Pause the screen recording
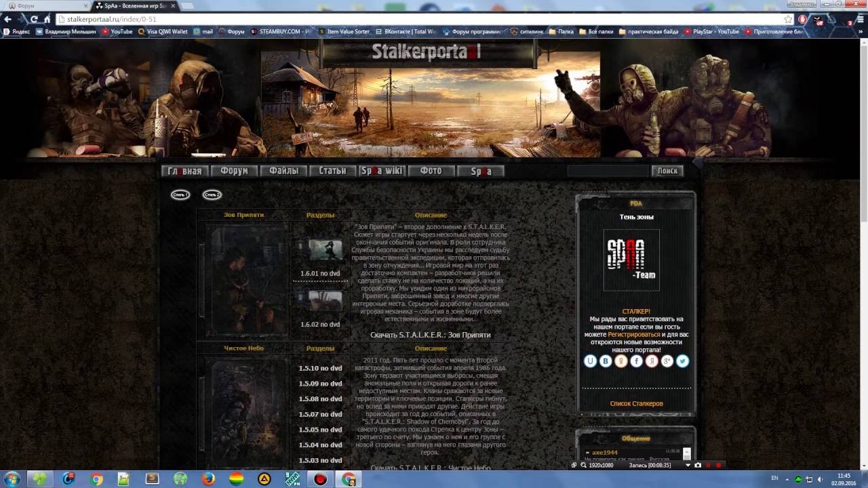868x488 pixels. point(709,466)
